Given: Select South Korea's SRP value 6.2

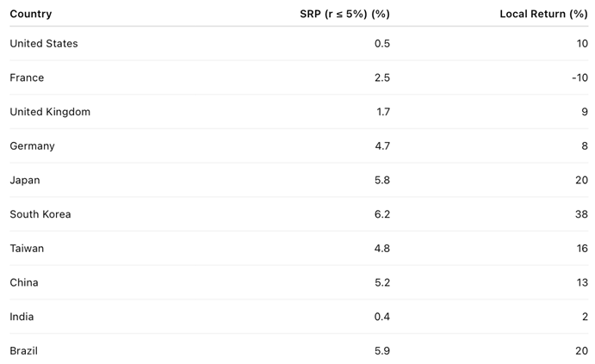Looking at the screenshot, I should point(381,214).
